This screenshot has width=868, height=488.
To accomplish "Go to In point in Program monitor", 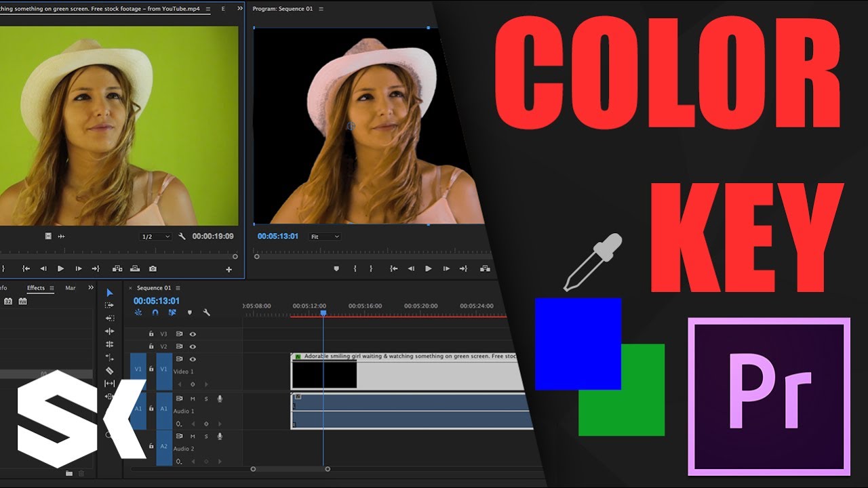I will [393, 269].
